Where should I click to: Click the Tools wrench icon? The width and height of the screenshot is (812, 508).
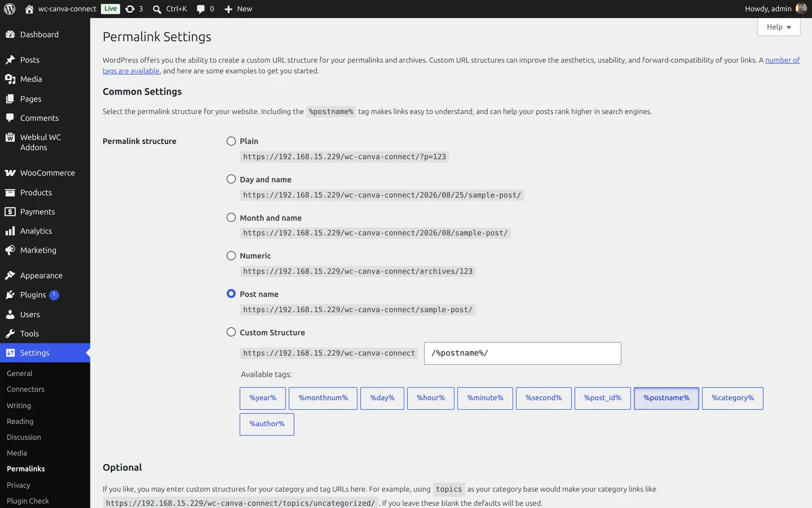pyautogui.click(x=10, y=334)
